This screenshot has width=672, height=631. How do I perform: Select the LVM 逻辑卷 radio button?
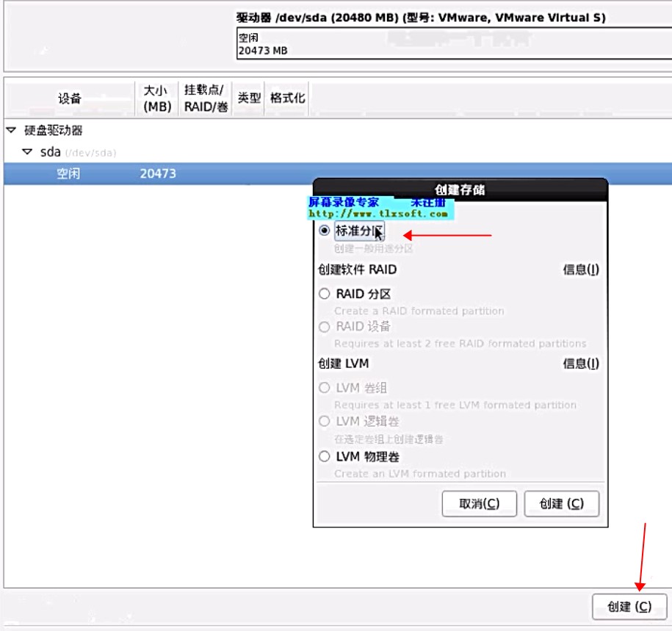325,422
